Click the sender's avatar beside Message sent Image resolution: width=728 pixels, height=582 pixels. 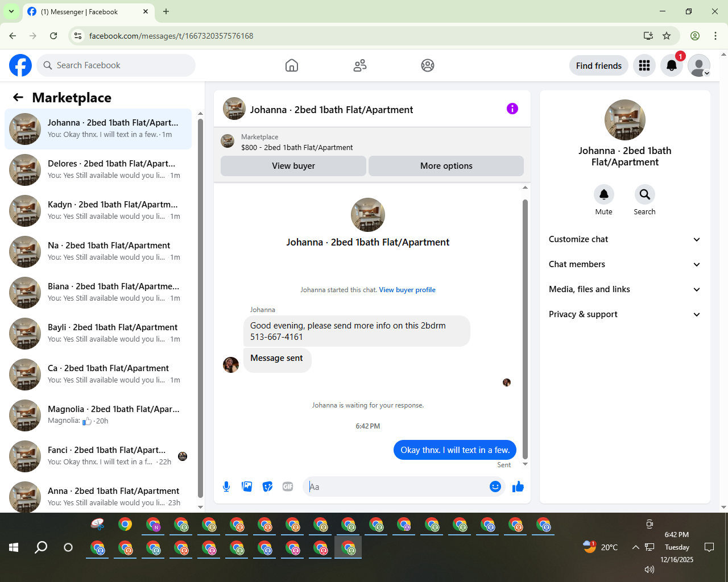[231, 365]
